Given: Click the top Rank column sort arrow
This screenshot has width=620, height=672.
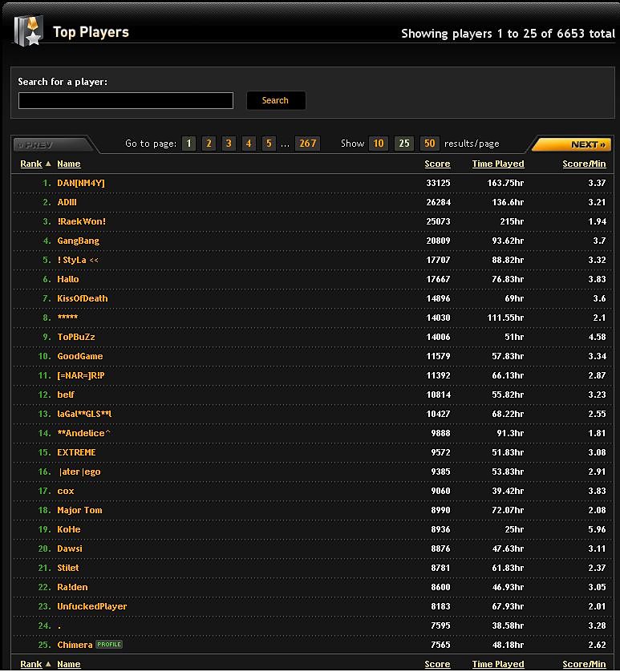Looking at the screenshot, I should [48, 164].
